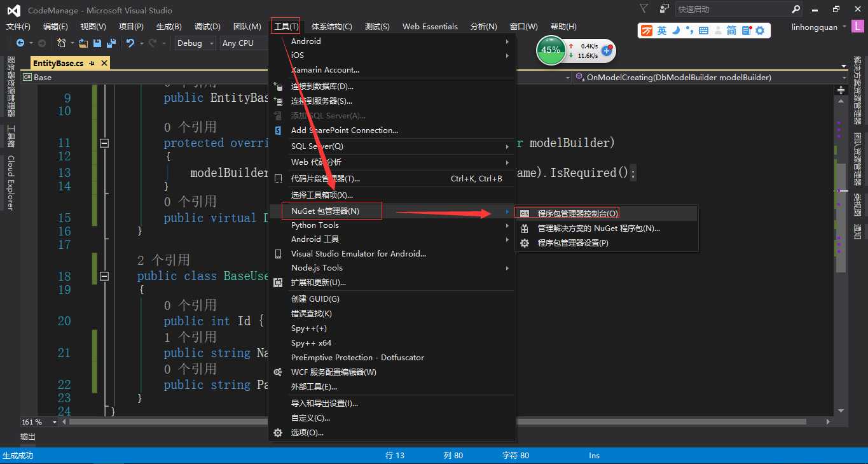
Task: Expand the Python Tools submenu
Action: (392, 225)
